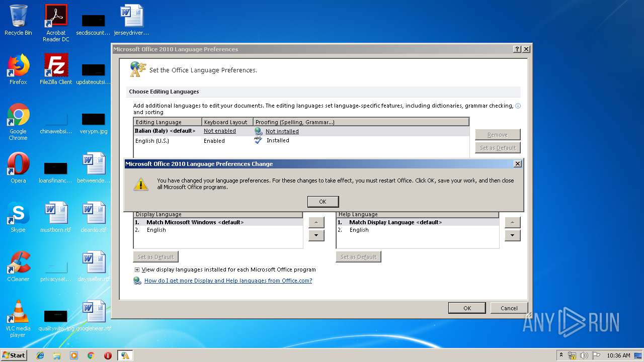Click the Language Preferences taskbar button
The width and height of the screenshot is (644, 362).
pyautogui.click(x=125, y=355)
